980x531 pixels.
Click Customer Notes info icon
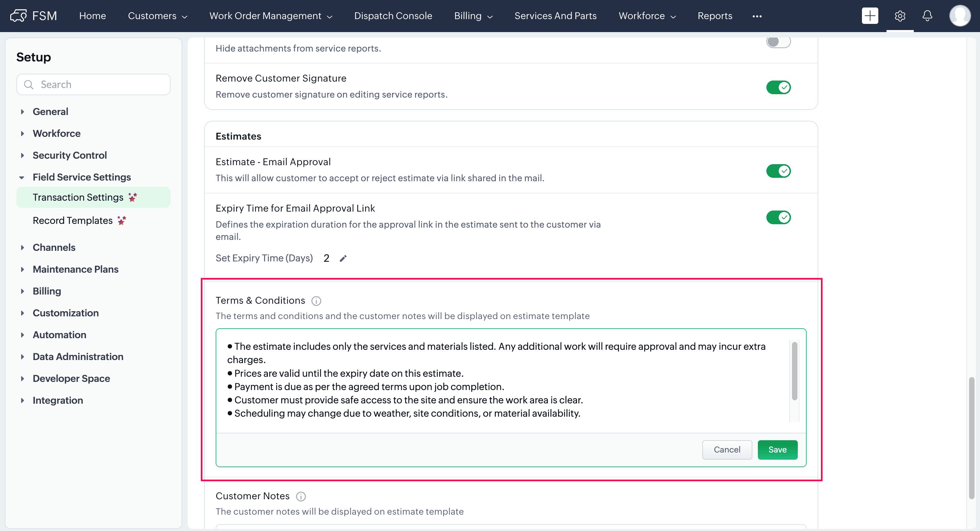[301, 497]
